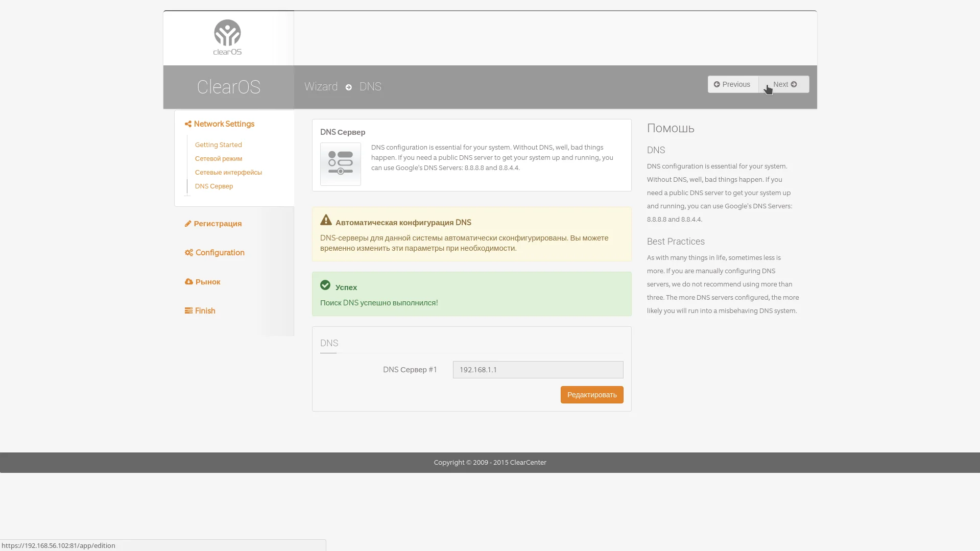Click the warning triangle icon
Screen dimensions: 980x551
(326, 220)
